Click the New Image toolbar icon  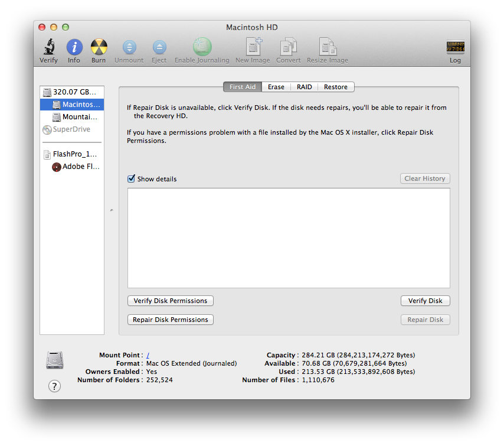pyautogui.click(x=254, y=47)
